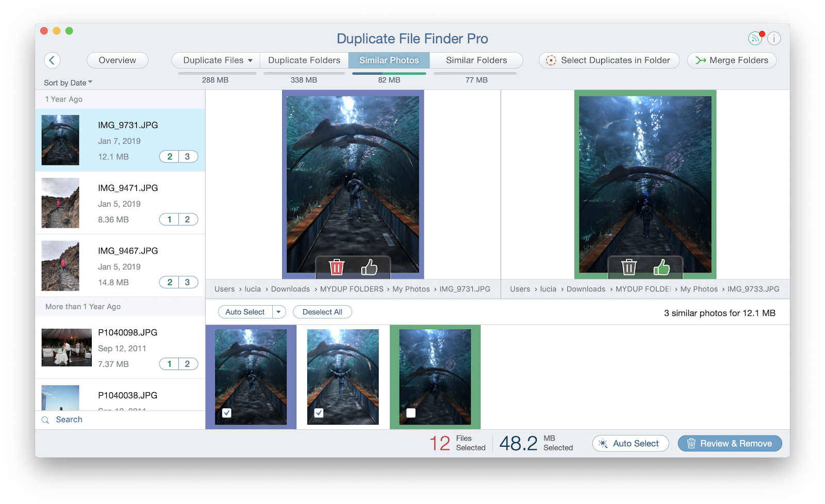Click More than 1 Year Ago header
This screenshot has width=825, height=504.
point(83,307)
